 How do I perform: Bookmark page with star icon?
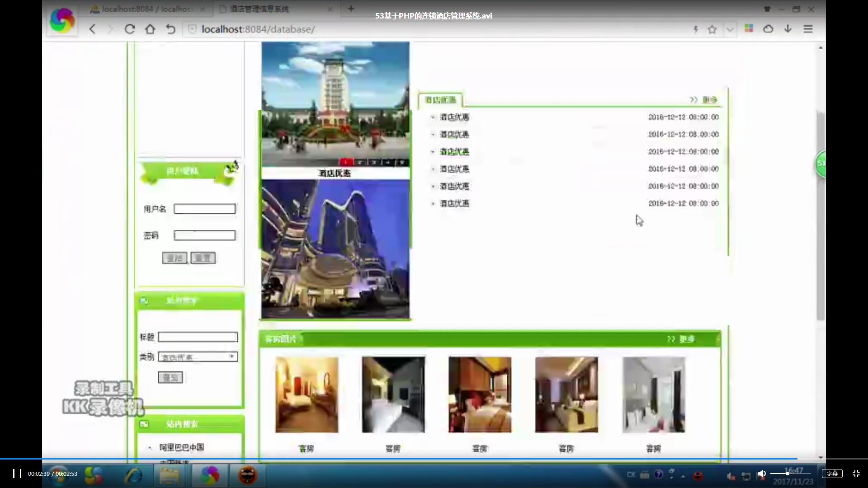[712, 29]
